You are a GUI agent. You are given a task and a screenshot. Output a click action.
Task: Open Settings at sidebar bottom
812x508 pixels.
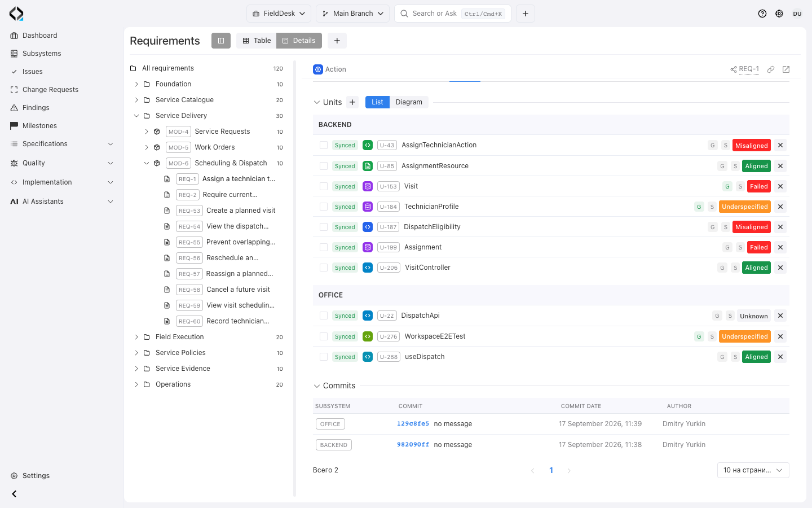[x=36, y=476]
